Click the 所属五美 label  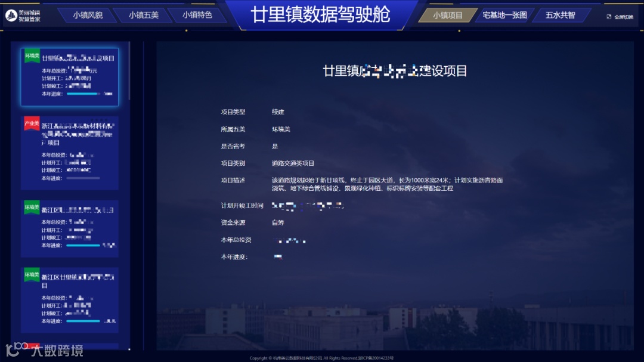(x=233, y=129)
